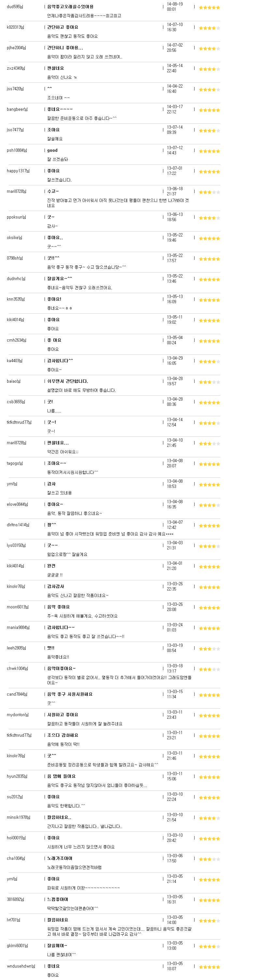Image resolution: width=257 pixels, height=980 pixels.
Task: Click the star rating on chwk1004's review
Action: [x=209, y=670]
